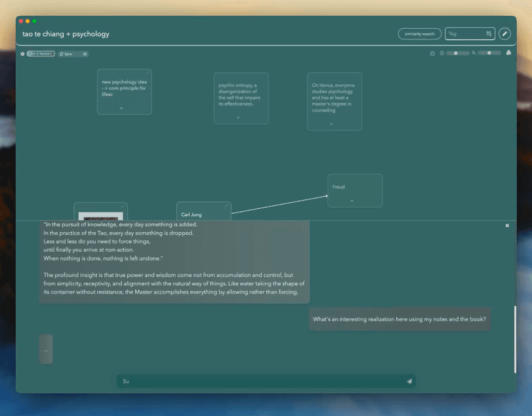Expand the 'new psychology idea' note chevron

tap(122, 108)
